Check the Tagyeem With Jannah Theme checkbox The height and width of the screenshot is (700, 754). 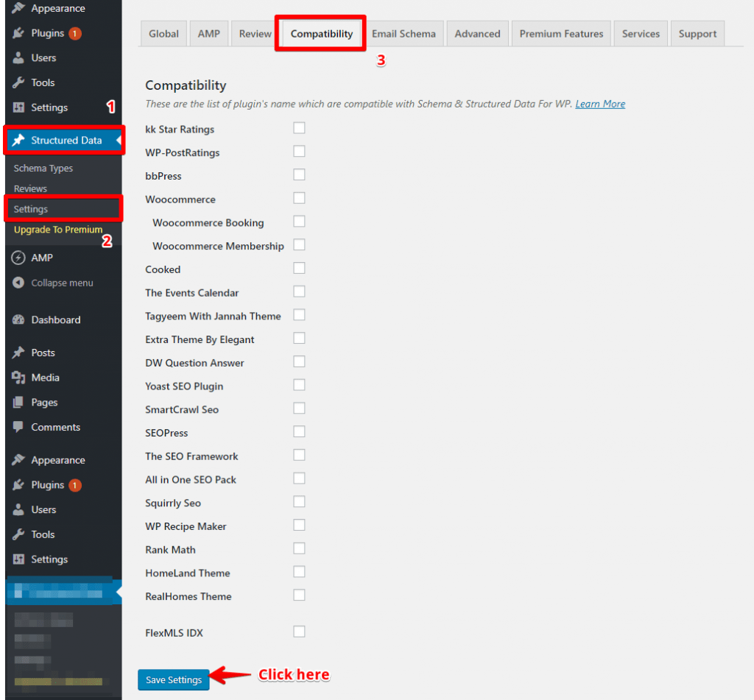click(299, 315)
